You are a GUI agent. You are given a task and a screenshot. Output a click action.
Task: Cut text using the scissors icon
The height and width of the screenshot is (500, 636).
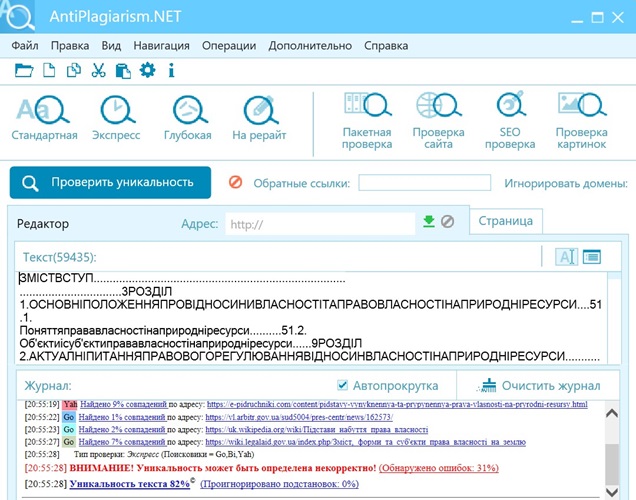point(98,70)
